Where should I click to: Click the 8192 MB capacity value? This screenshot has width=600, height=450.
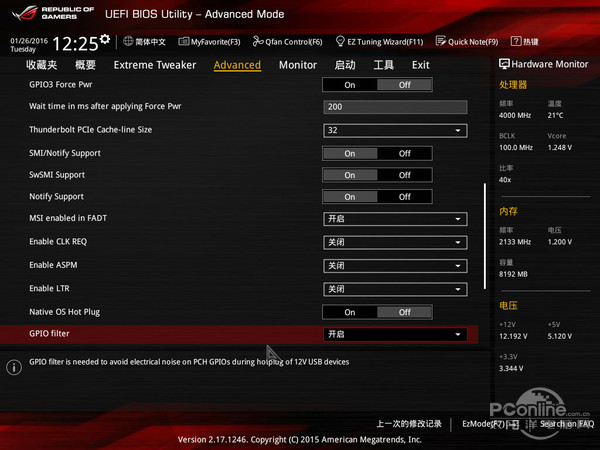(513, 274)
